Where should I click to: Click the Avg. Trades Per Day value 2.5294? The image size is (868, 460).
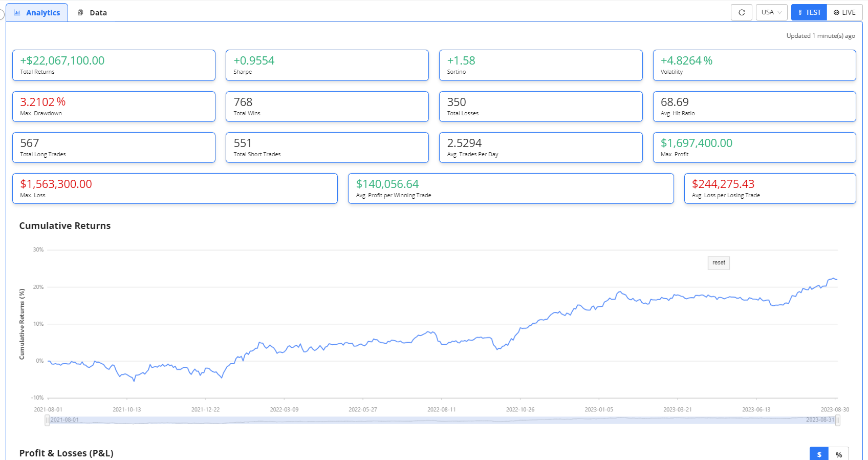click(464, 143)
